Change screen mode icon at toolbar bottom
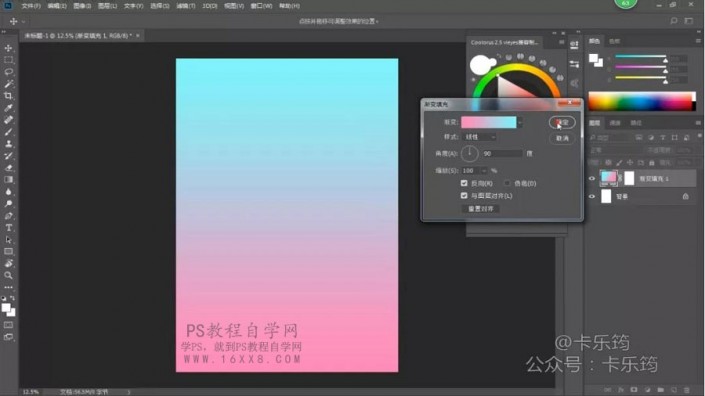Image resolution: width=705 pixels, height=396 pixels. coord(9,337)
